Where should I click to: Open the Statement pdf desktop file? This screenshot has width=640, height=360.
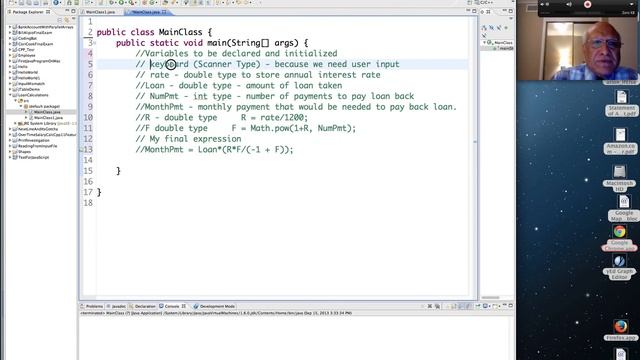[621, 104]
